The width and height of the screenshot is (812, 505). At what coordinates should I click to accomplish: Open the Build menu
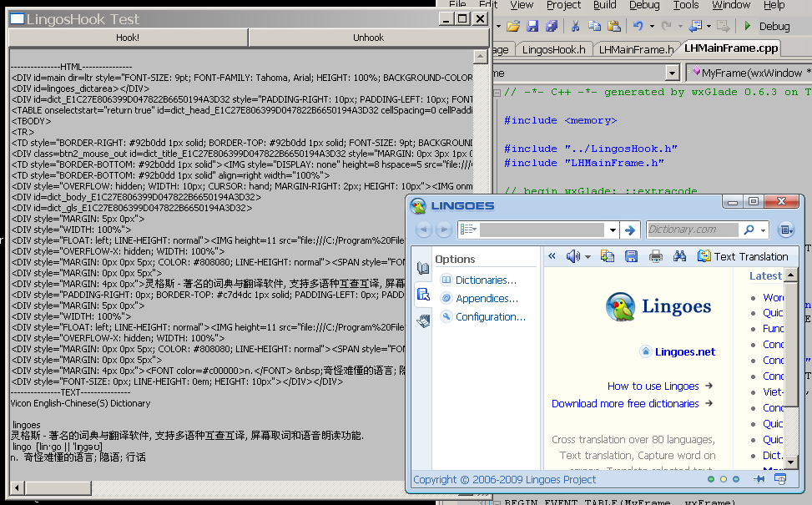tap(604, 5)
